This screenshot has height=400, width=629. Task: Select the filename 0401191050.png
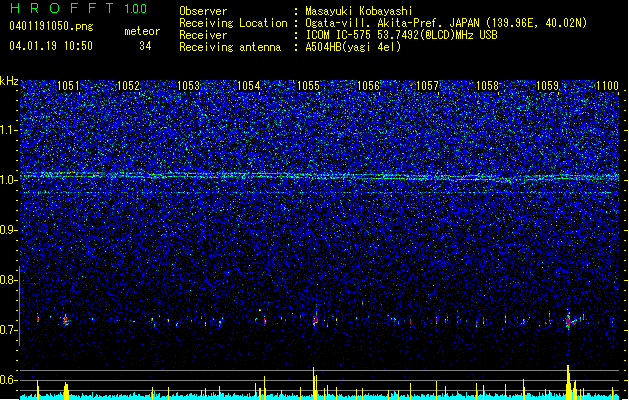pyautogui.click(x=51, y=26)
